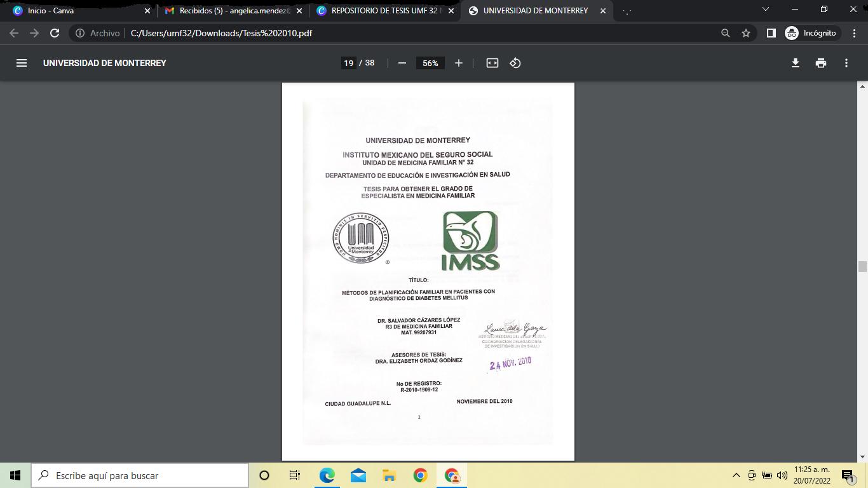Go forward using the browser forward arrow
Viewport: 868px width, 488px height.
[x=34, y=33]
